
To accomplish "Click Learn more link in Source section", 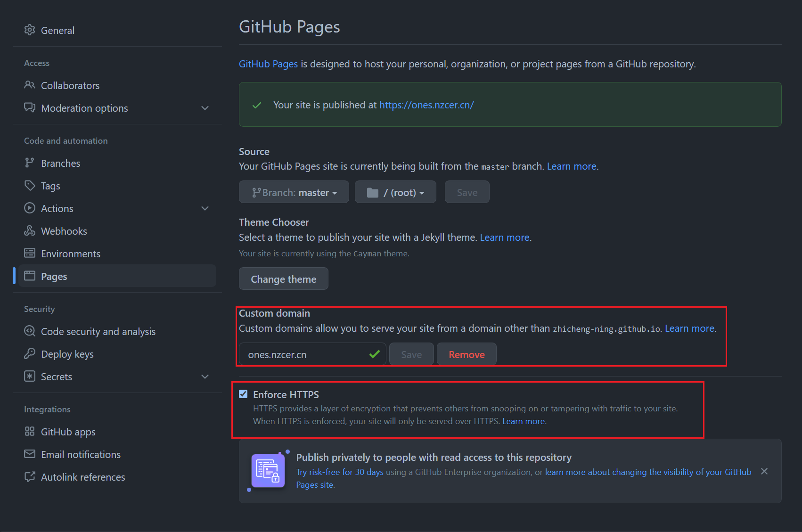I will [572, 166].
